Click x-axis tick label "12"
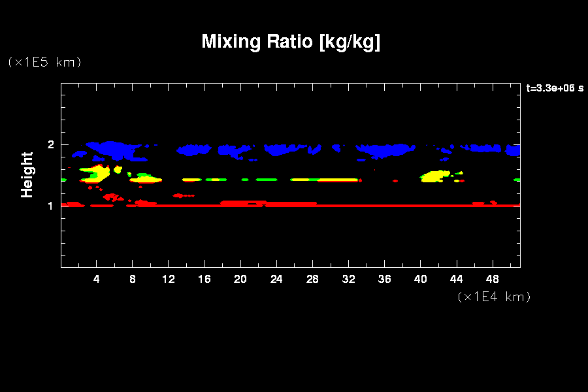Screen dimensions: 588x392 pyautogui.click(x=169, y=280)
